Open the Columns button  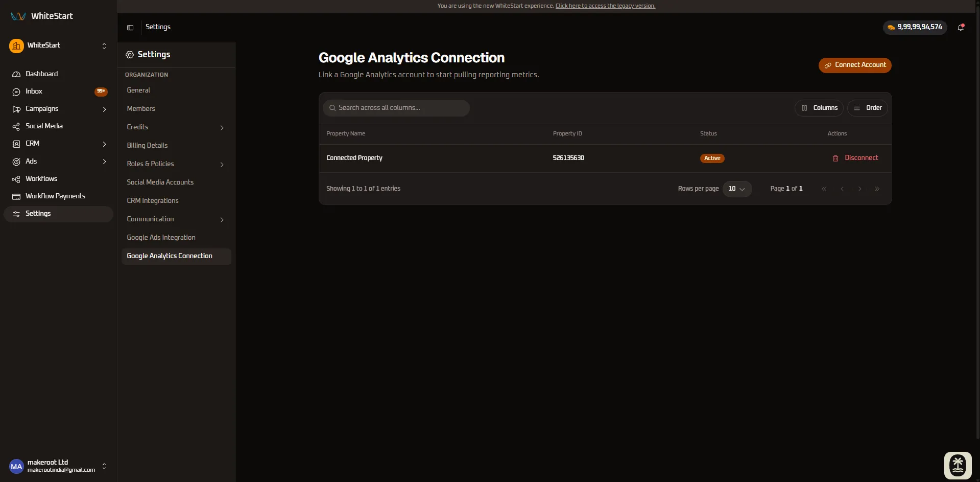pos(819,108)
